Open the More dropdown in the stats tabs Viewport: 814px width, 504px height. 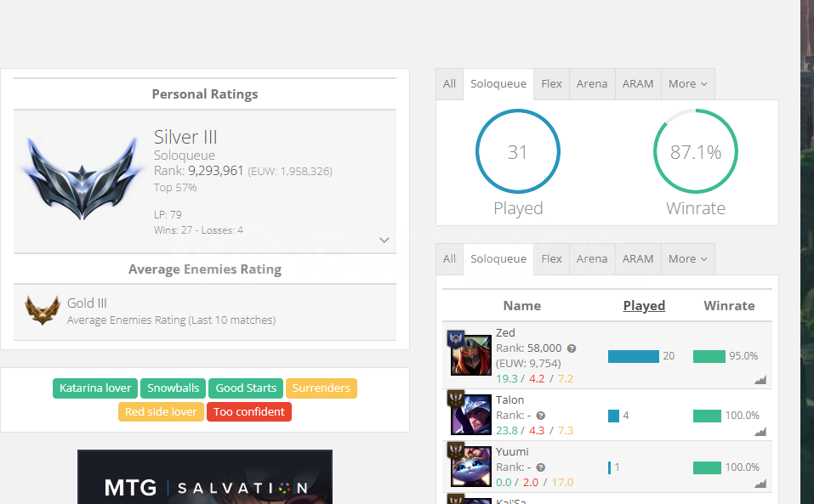pos(688,84)
